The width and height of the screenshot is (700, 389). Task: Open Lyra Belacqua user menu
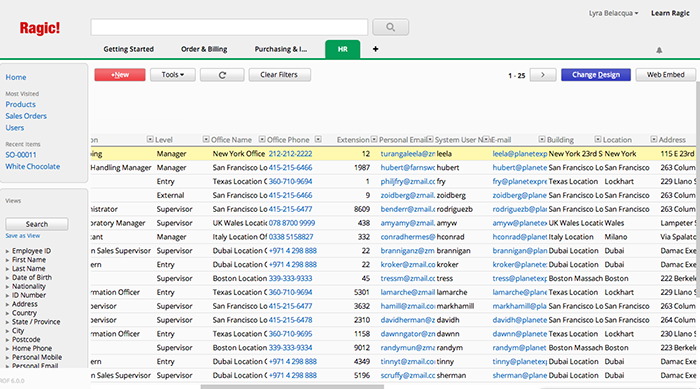click(613, 13)
